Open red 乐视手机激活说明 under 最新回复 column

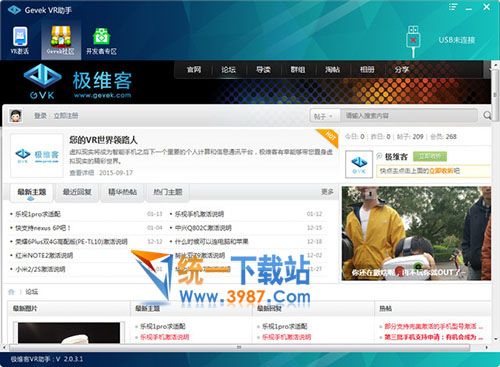[287, 337]
